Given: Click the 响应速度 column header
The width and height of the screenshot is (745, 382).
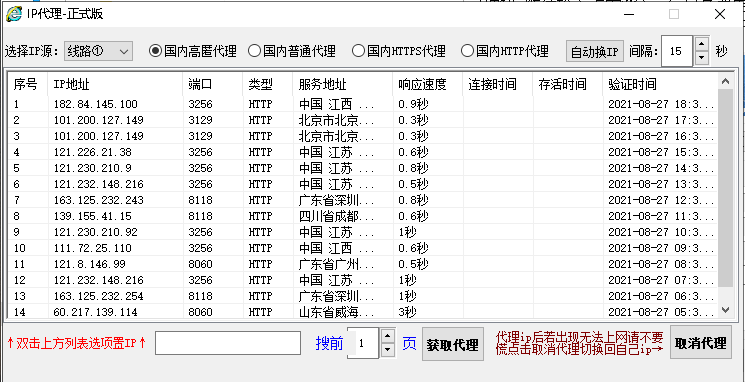Looking at the screenshot, I should 428,85.
